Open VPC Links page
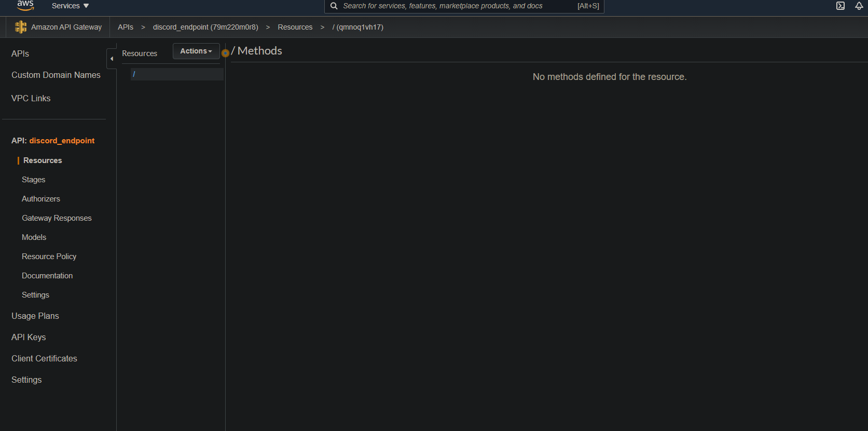The width and height of the screenshot is (868, 431). click(x=31, y=98)
